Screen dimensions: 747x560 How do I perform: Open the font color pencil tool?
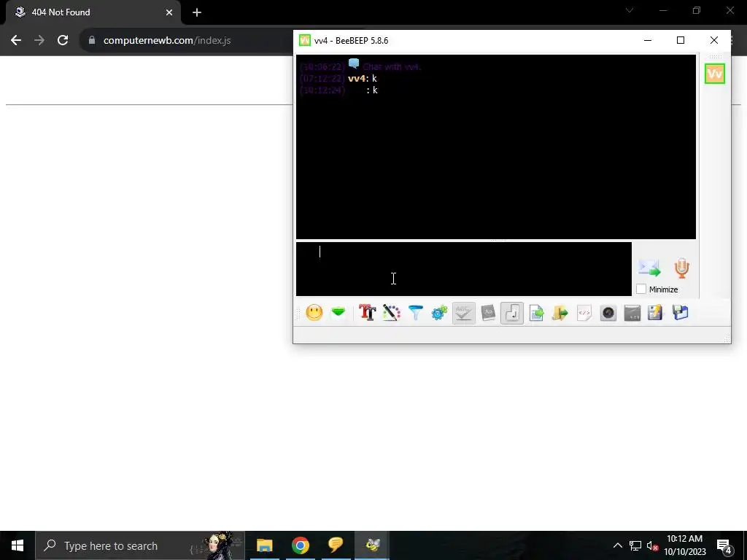pos(392,313)
